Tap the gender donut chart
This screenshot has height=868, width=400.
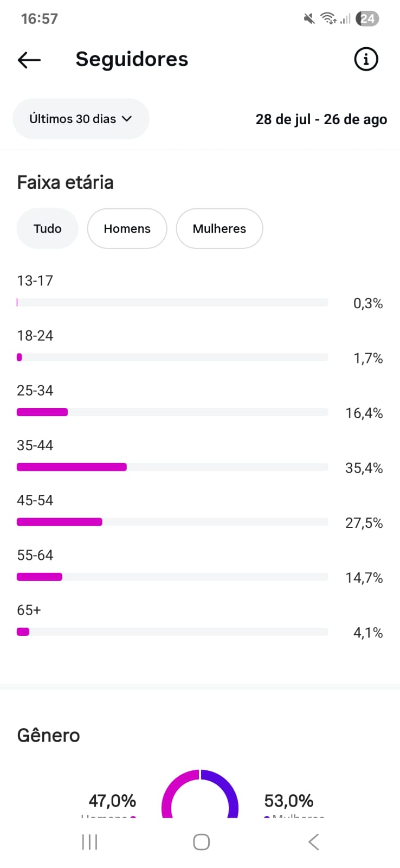pyautogui.click(x=200, y=794)
